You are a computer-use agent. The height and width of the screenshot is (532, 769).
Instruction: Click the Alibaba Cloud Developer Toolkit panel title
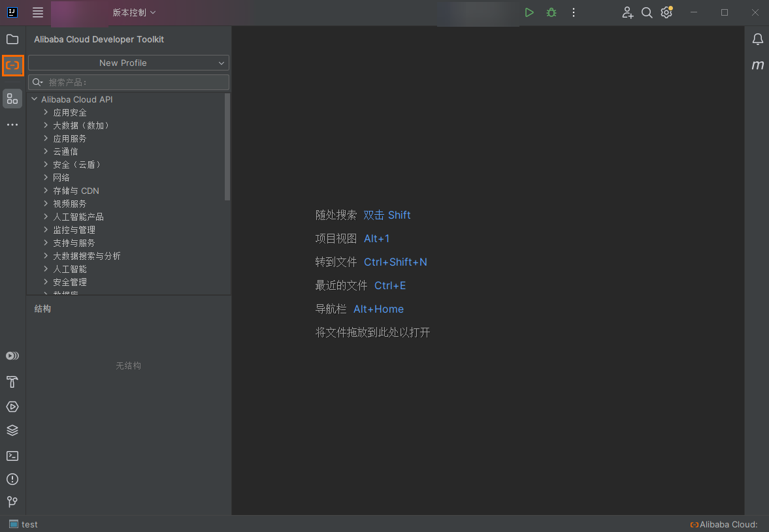pos(99,39)
